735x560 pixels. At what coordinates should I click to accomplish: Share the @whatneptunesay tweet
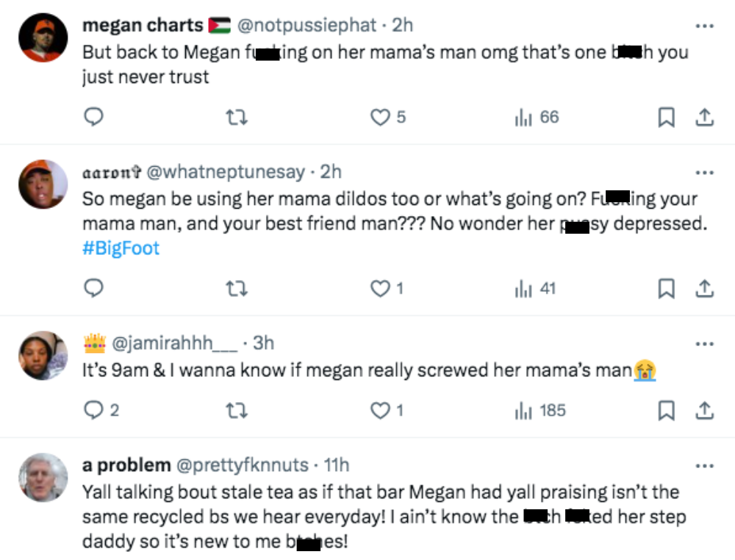click(703, 288)
